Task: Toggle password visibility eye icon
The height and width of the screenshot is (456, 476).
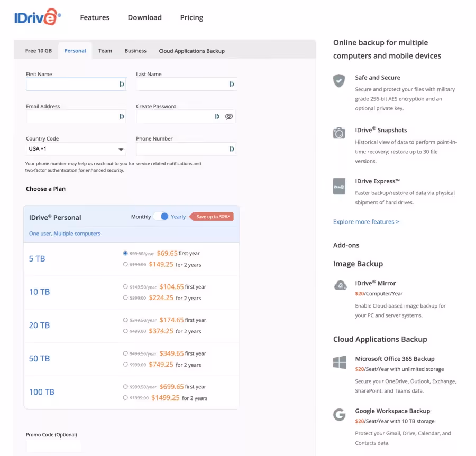Action: (x=229, y=116)
